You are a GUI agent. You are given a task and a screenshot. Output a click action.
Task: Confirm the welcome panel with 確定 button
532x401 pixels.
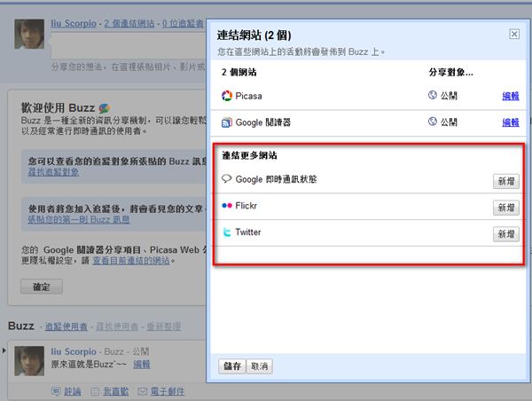42,287
